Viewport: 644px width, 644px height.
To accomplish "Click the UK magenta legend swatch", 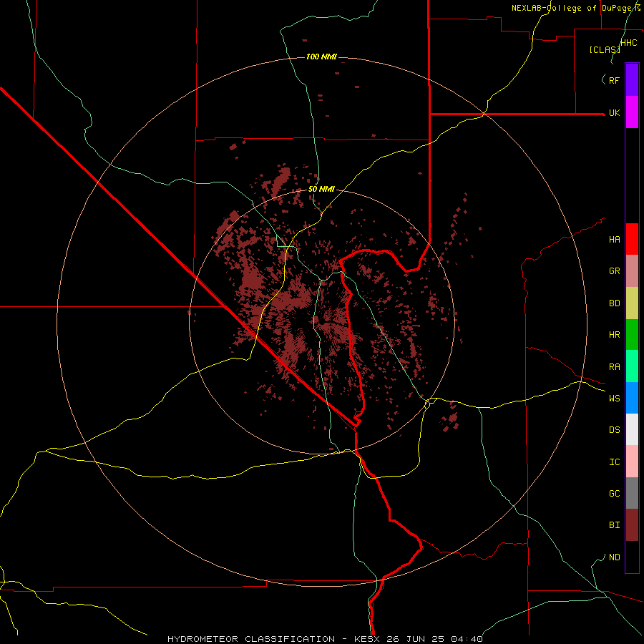I will pos(632,112).
